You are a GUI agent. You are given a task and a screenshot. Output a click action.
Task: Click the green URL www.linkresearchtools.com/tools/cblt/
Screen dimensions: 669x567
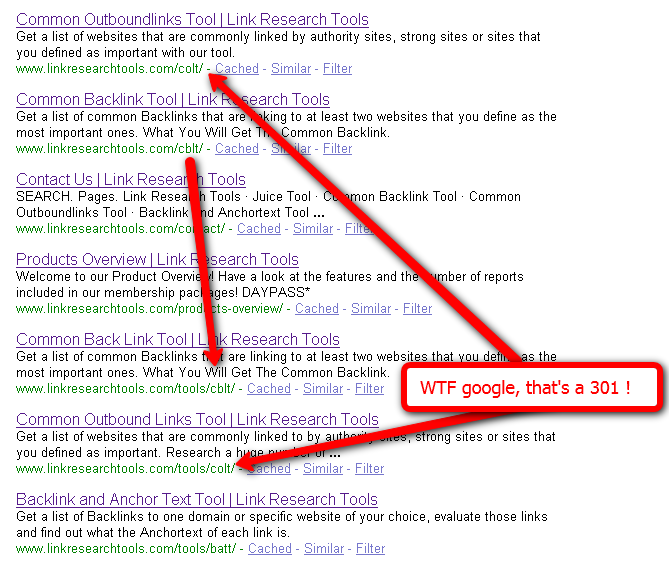tap(125, 388)
